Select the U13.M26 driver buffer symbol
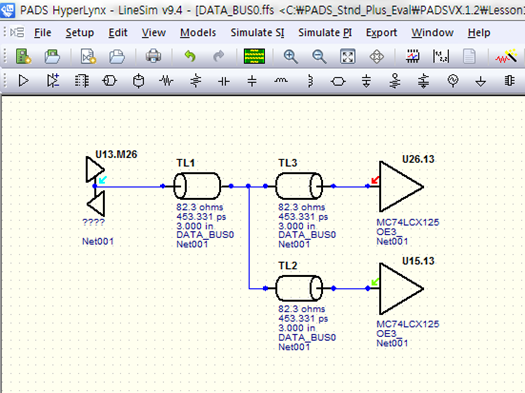The height and width of the screenshot is (393, 525). (96, 186)
